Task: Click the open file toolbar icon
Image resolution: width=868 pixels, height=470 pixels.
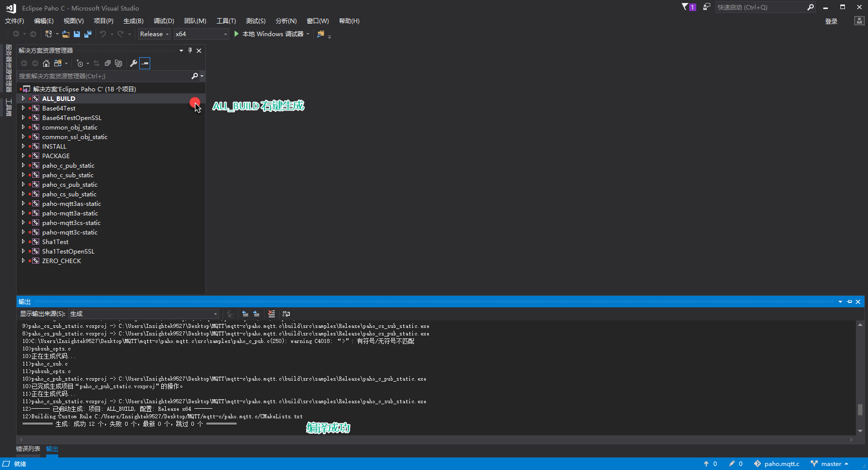Action: click(66, 34)
